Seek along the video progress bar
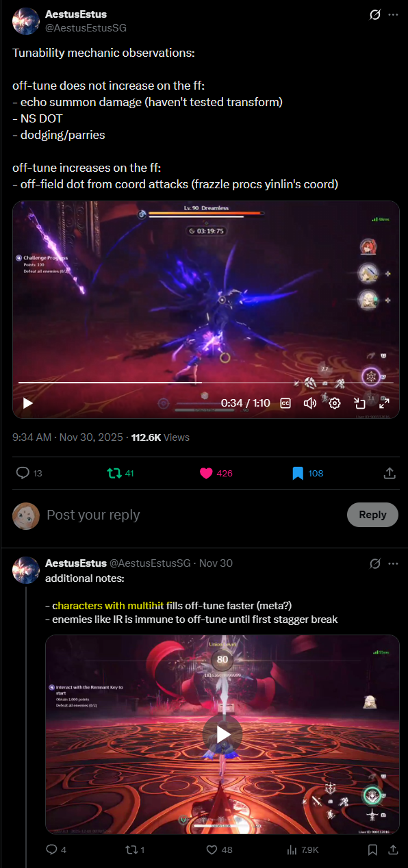The width and height of the screenshot is (408, 868). (x=205, y=383)
